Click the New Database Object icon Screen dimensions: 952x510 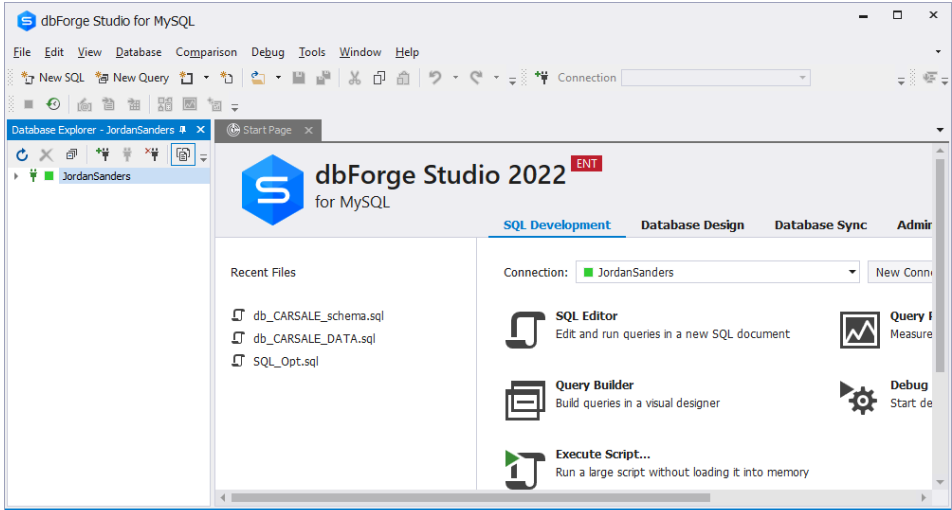tap(187, 78)
